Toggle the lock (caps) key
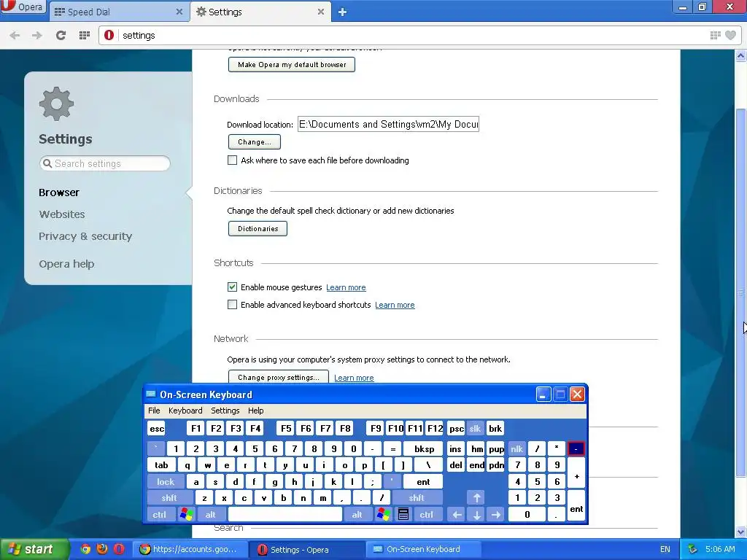The height and width of the screenshot is (560, 747). tap(166, 482)
